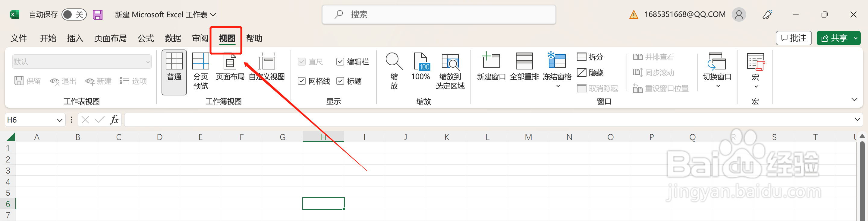868x221 pixels.
Task: Select the 页面布局 page layout view icon
Action: coord(230,67)
